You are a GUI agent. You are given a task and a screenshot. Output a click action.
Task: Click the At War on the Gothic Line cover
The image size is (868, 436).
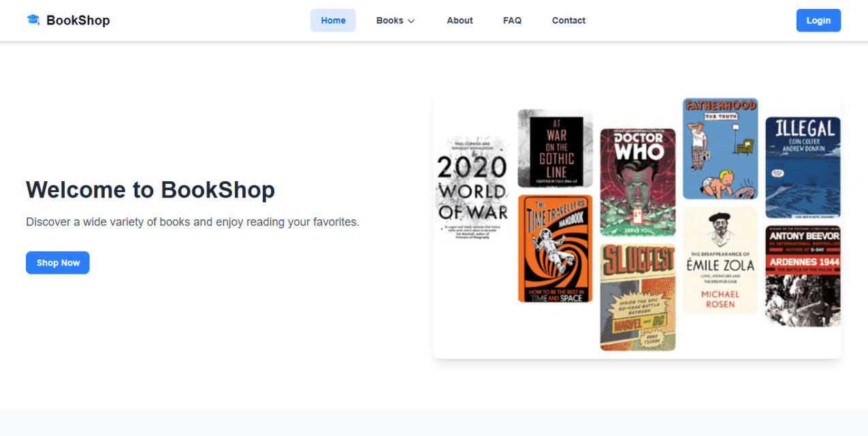tap(555, 149)
